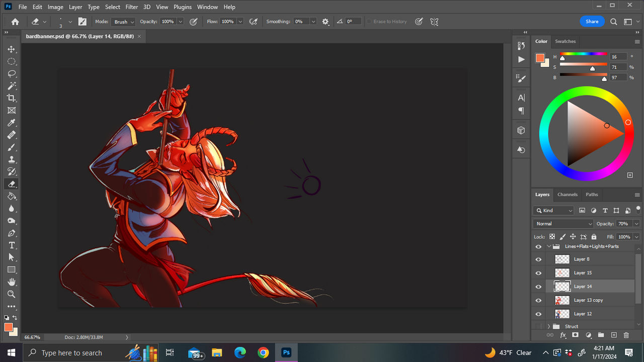Delete the selected layer via trash icon
The width and height of the screenshot is (644, 362).
point(626,335)
